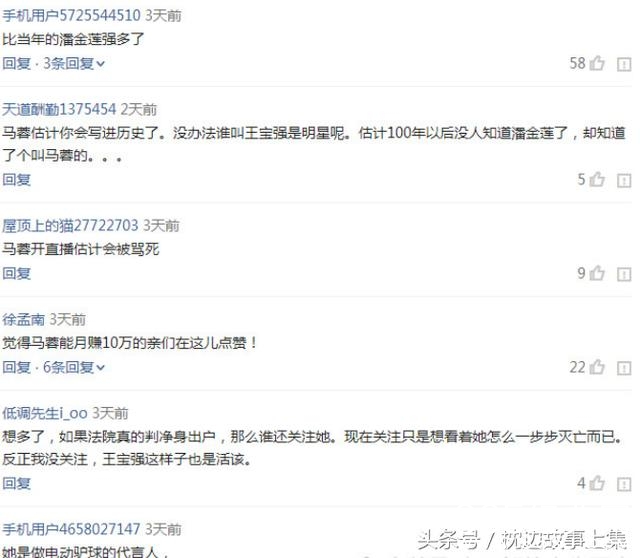Reply to 天道酬勤1375454's comment
This screenshot has height=558, width=640.
[x=16, y=180]
